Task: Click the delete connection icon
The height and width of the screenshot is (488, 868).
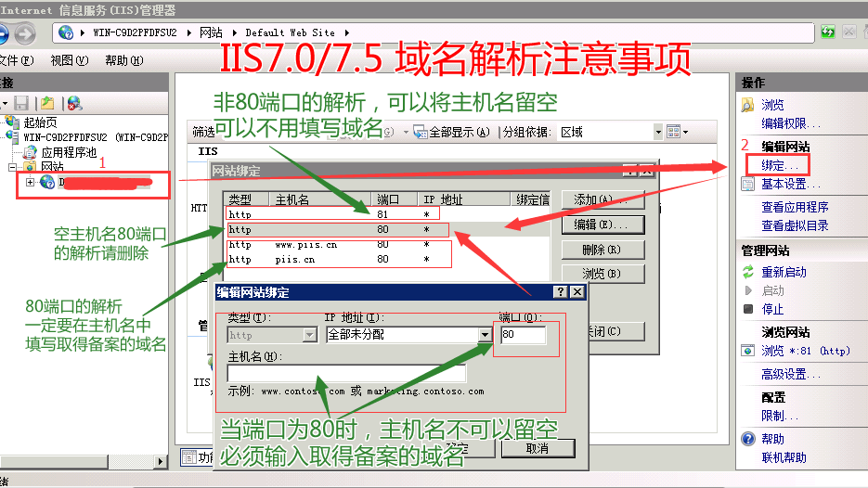Action: 74,104
